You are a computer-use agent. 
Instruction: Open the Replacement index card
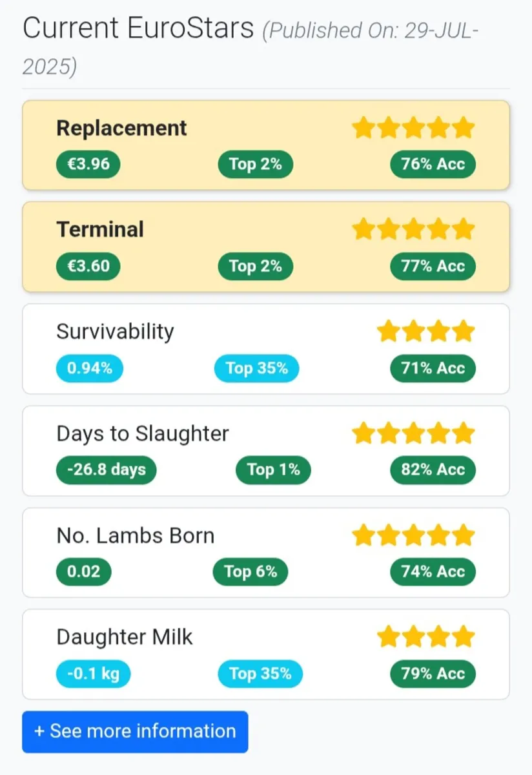coord(266,145)
